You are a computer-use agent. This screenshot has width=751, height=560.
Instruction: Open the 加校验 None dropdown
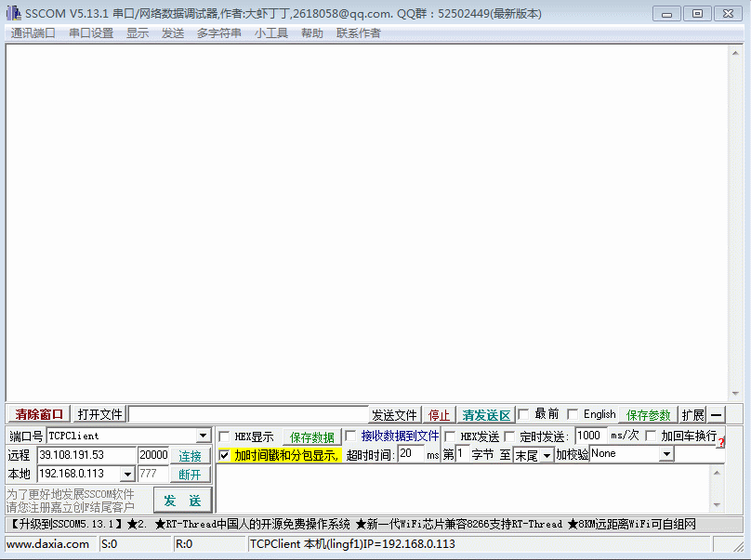coord(665,454)
